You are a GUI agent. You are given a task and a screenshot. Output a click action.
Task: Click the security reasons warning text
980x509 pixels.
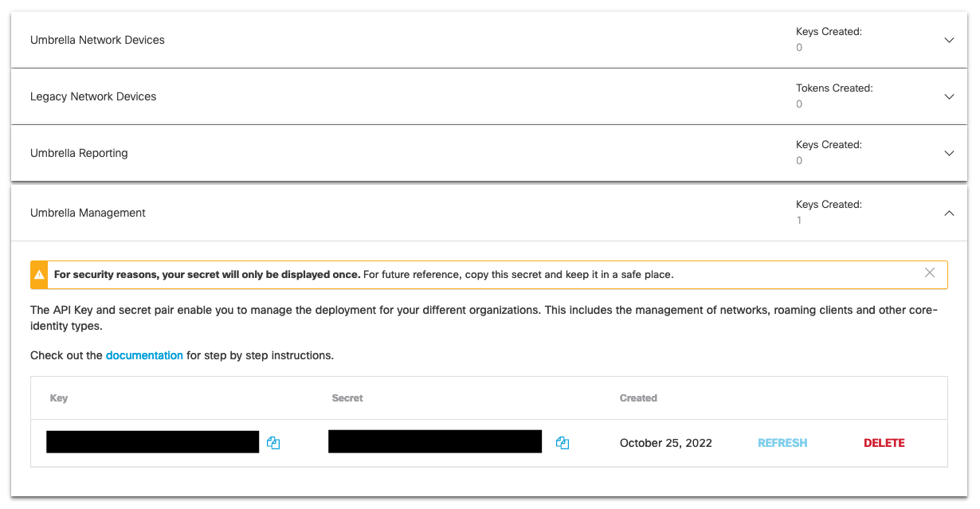tap(363, 274)
